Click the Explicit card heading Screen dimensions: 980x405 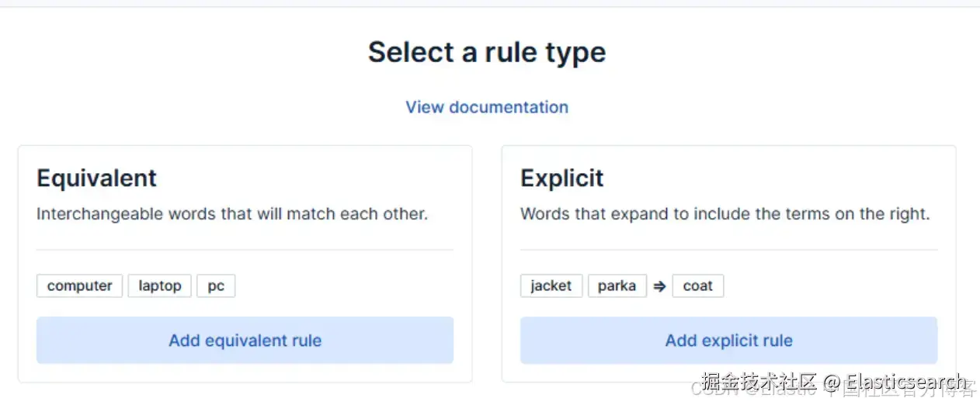point(561,178)
